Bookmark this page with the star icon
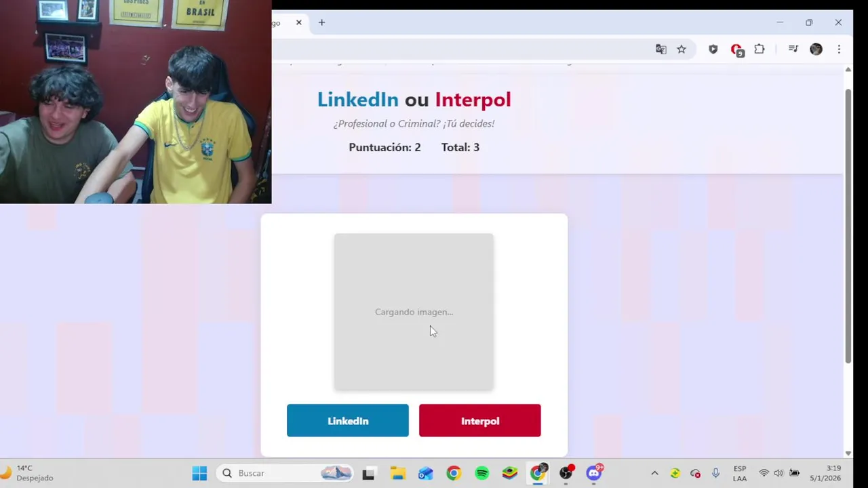This screenshot has width=868, height=488. 682,49
